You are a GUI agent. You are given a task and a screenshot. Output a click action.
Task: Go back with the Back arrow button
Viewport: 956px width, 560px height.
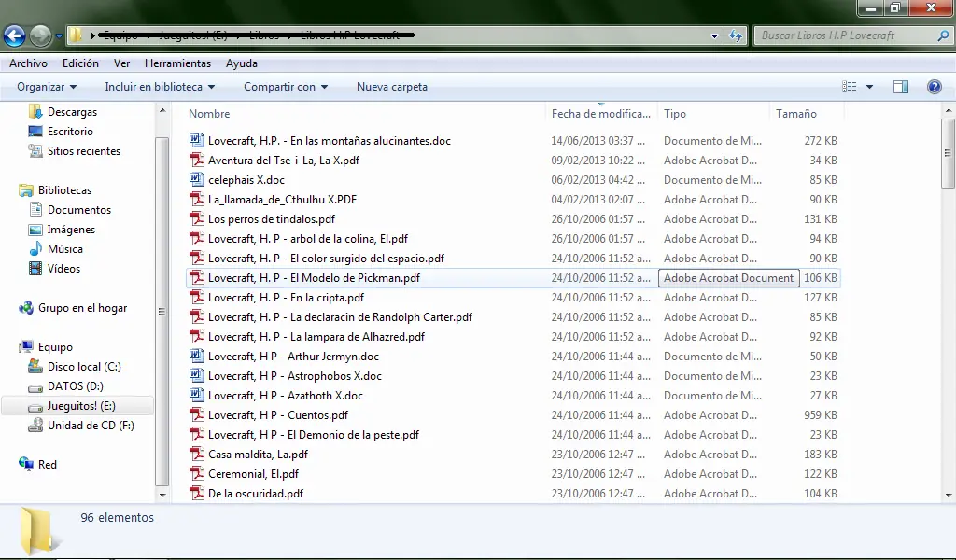[x=15, y=36]
